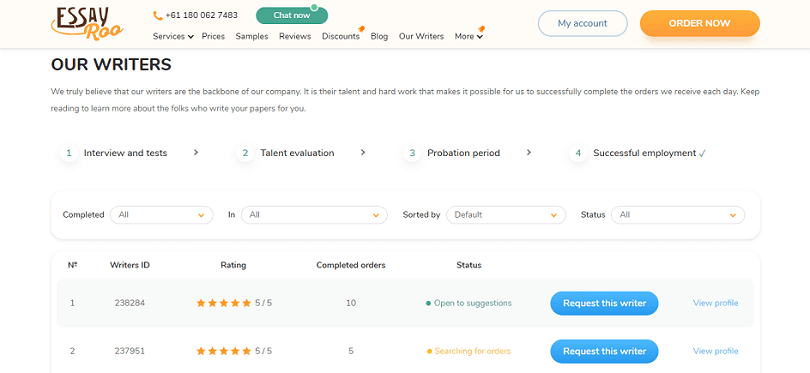Click Searching for orders status
The image size is (810, 373).
pyautogui.click(x=469, y=351)
